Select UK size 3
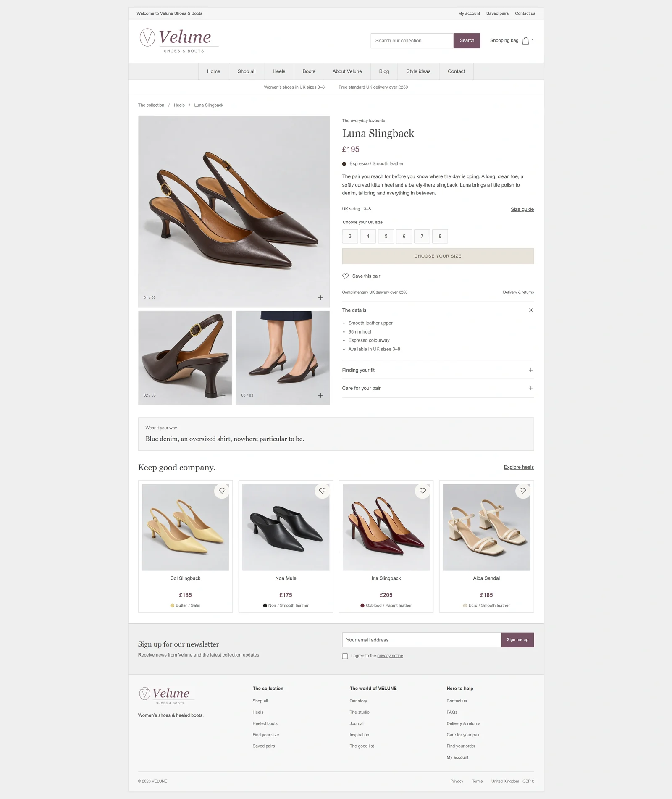 (350, 237)
